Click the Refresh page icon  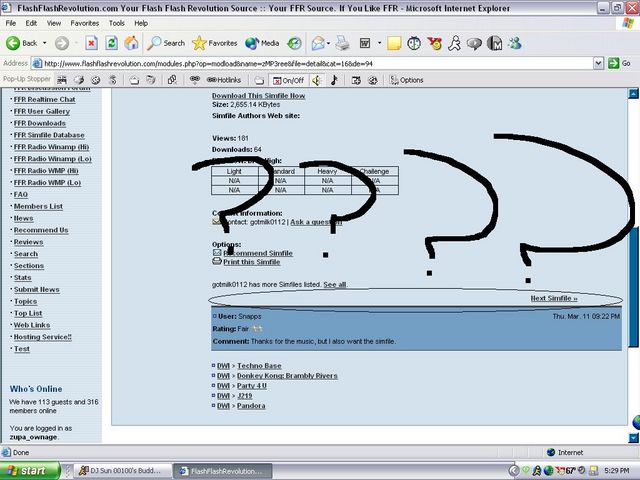pos(111,43)
